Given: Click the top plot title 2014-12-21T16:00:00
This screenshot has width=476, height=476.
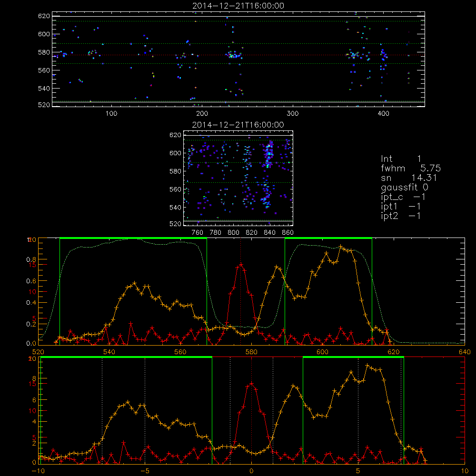Looking at the screenshot, I should click(238, 6).
